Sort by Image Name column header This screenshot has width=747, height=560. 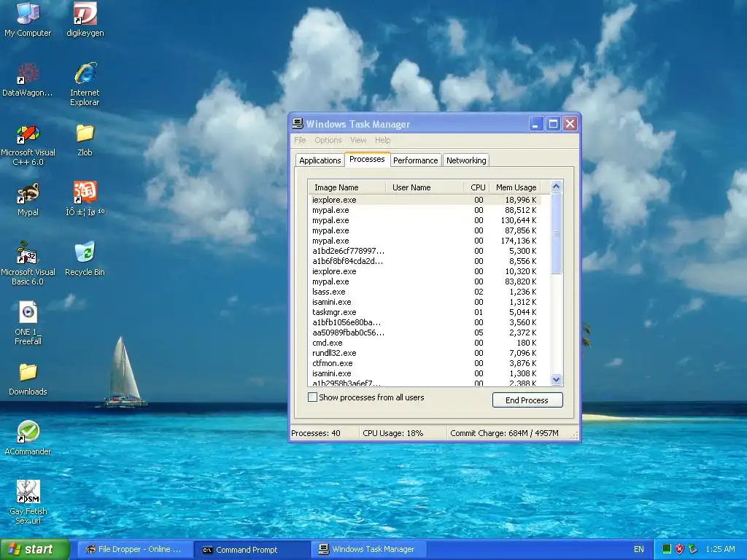(347, 187)
